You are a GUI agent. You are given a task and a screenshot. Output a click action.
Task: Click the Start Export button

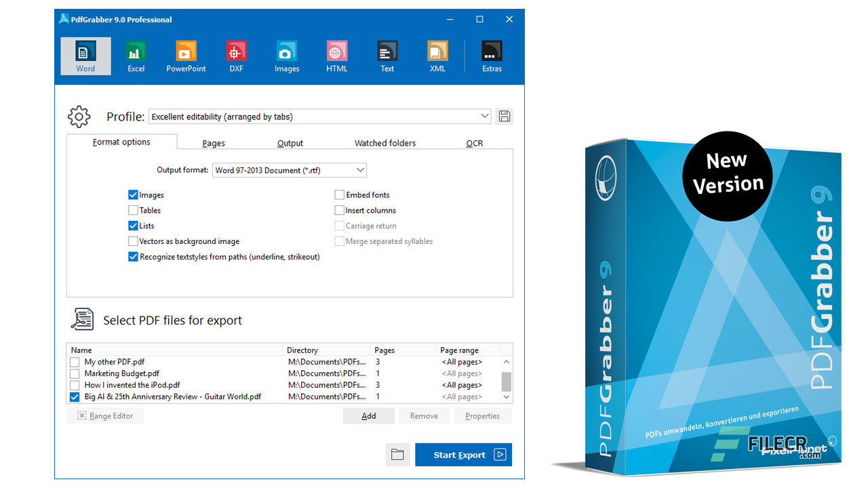coord(463,455)
